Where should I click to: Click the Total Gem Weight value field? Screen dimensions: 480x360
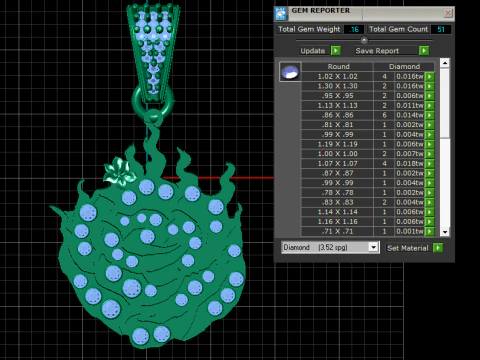pyautogui.click(x=354, y=29)
